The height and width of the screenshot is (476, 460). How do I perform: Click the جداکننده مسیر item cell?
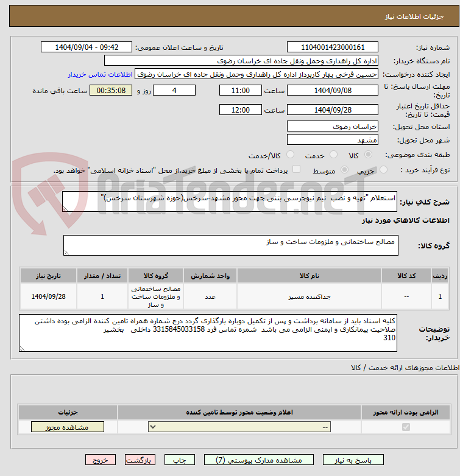(310, 296)
